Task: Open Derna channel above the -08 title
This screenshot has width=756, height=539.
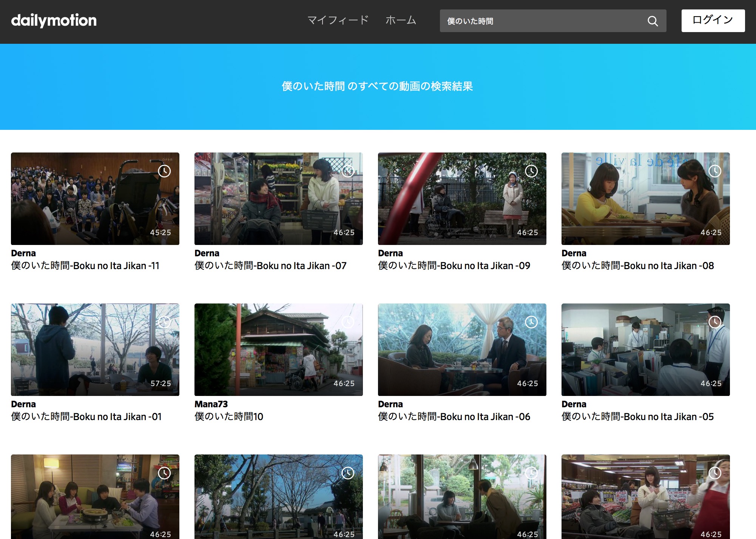Action: click(x=574, y=253)
